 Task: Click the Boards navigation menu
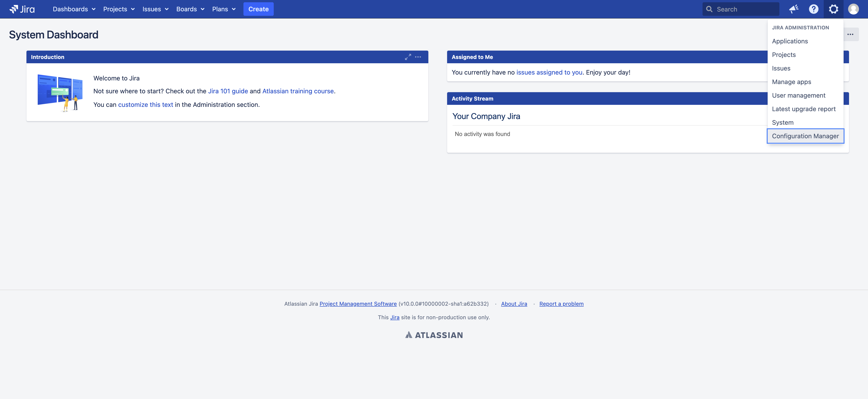coord(190,9)
